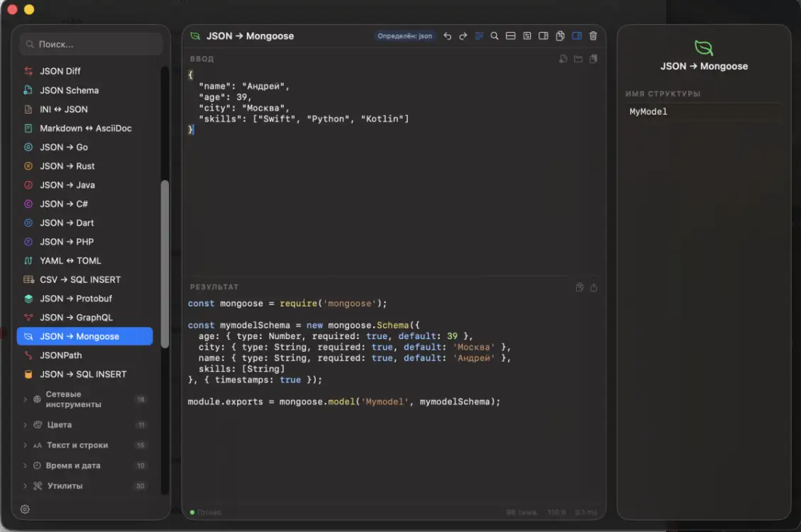This screenshot has width=801, height=532.
Task: Click the undo arrow in the toolbar
Action: 448,35
